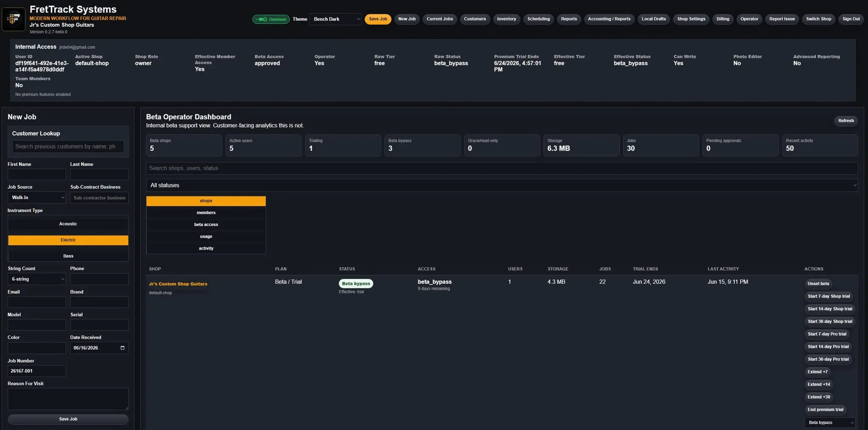Switch to the activity tab

point(206,249)
